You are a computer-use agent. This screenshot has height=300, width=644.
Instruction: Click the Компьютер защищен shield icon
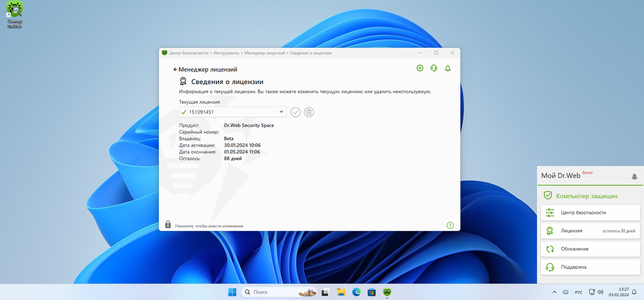tap(548, 196)
